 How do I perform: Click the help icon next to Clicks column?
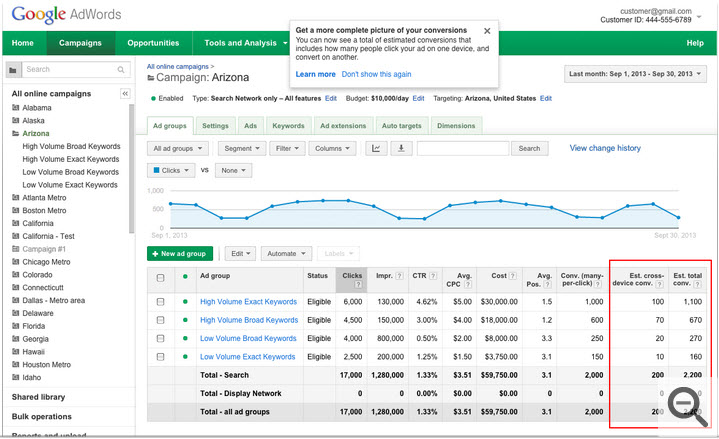click(x=358, y=284)
